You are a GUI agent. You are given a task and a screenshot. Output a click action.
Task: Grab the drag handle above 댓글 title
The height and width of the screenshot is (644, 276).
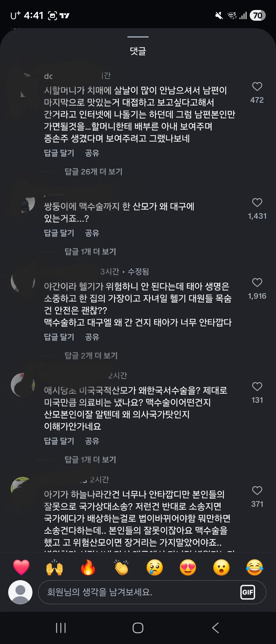138,37
